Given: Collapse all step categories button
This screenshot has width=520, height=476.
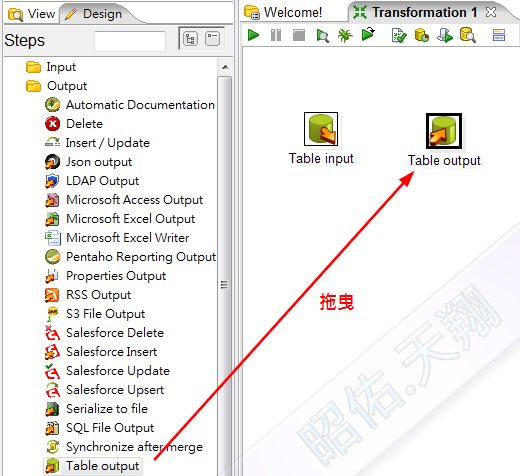Looking at the screenshot, I should coord(212,38).
